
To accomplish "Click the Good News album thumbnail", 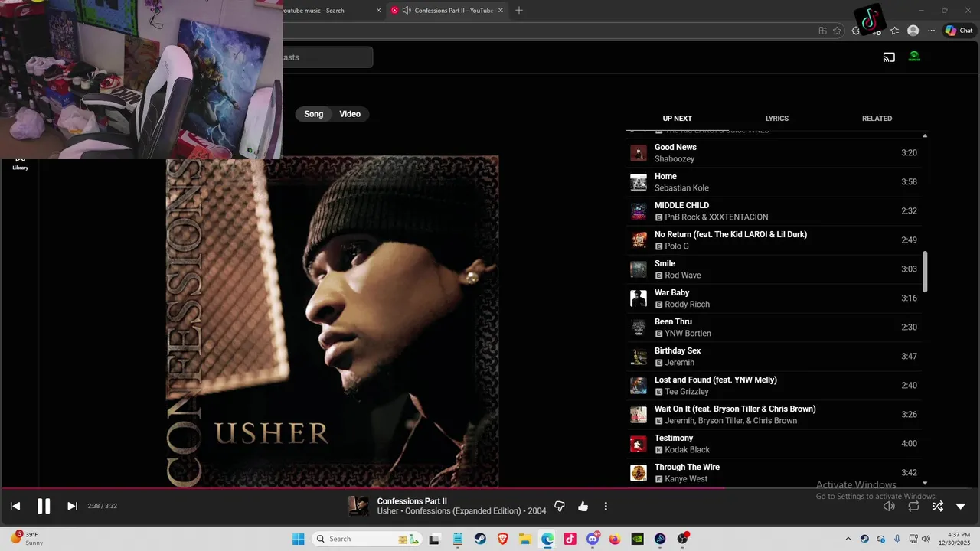I will point(638,153).
